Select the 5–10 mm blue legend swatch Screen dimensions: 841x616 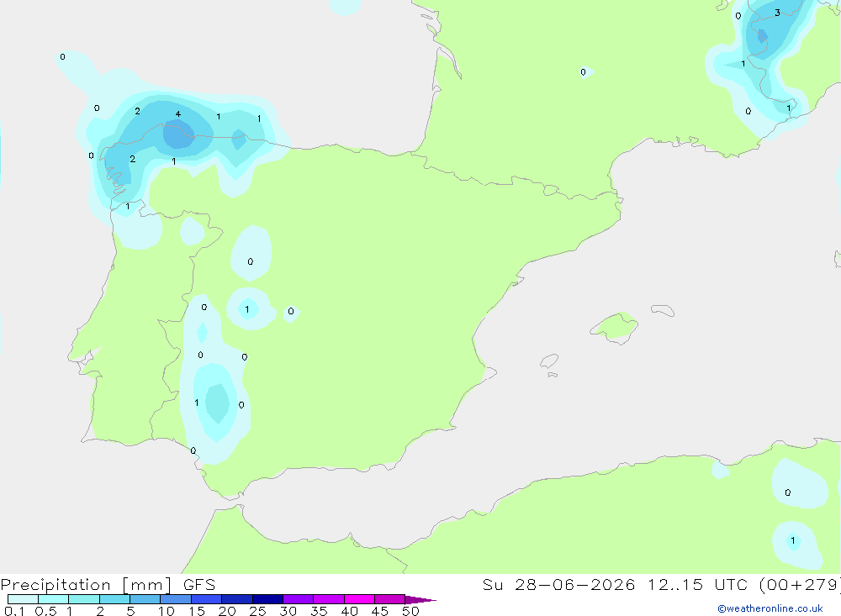[x=145, y=599]
